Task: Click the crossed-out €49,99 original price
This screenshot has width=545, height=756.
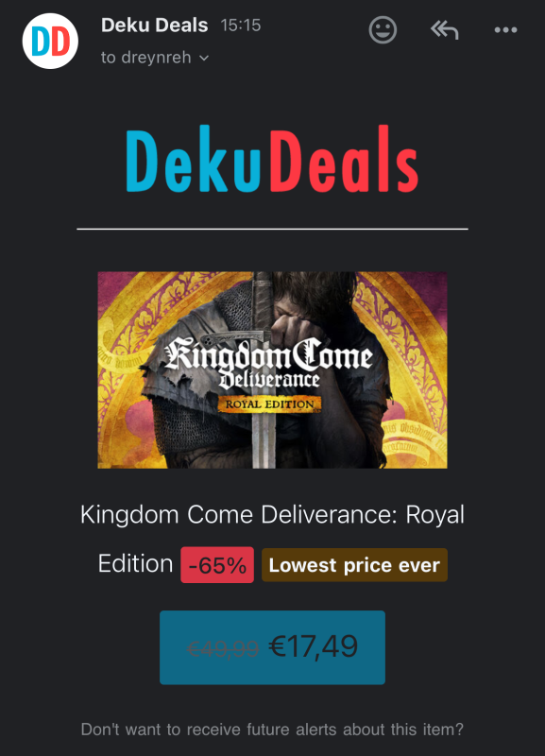Action: point(223,649)
